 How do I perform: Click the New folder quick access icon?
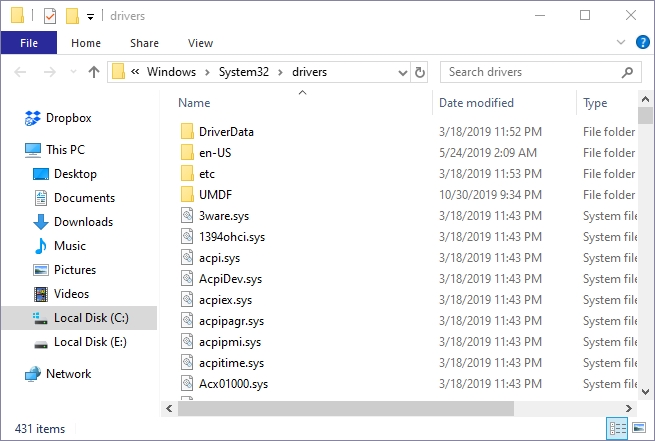(72, 16)
